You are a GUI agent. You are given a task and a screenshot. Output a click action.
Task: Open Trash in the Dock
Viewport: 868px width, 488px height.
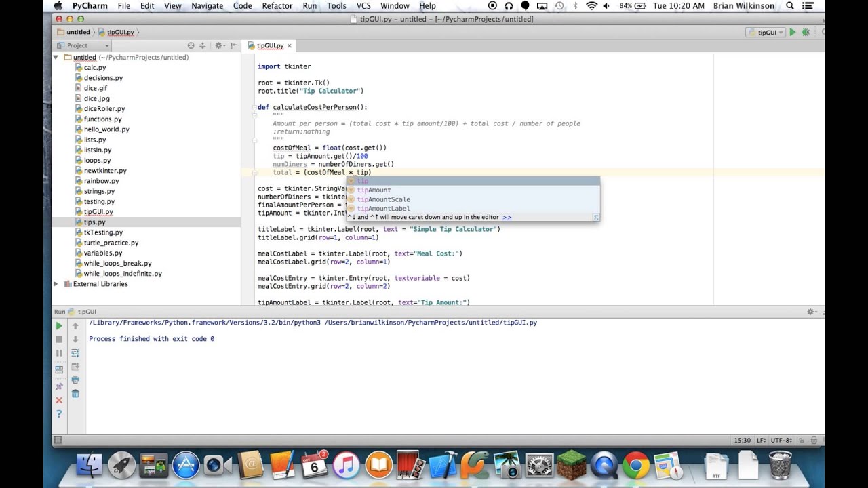click(x=781, y=465)
